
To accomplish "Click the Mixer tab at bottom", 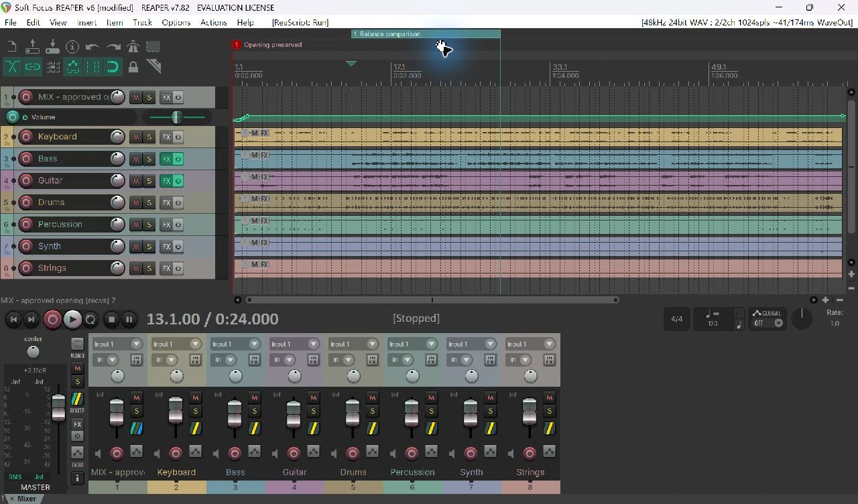I will coord(26,499).
